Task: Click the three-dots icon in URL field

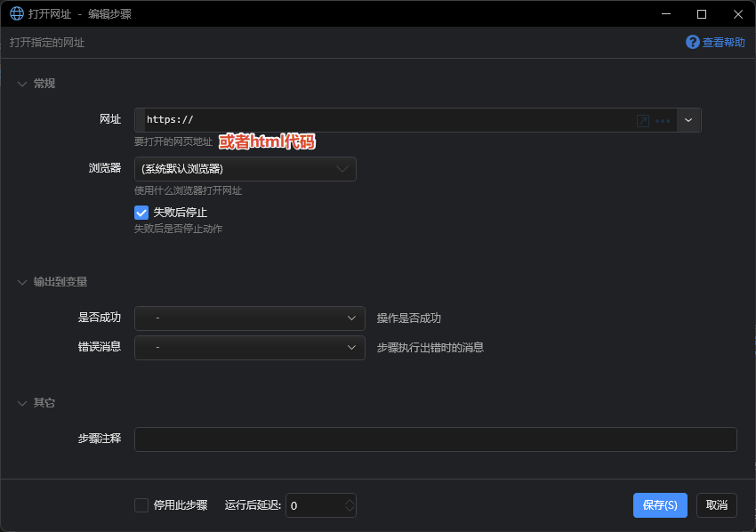Action: tap(663, 121)
